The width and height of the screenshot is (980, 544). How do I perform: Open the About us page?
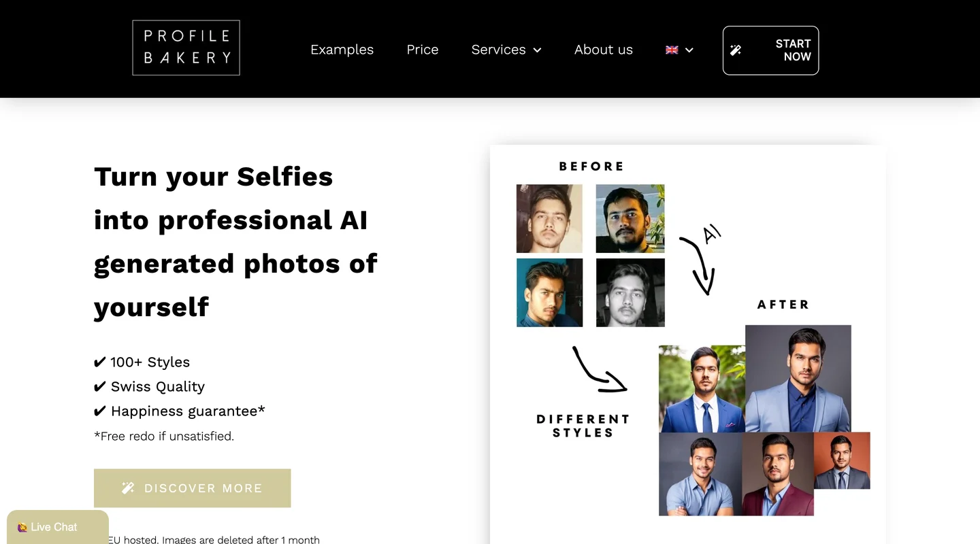[603, 50]
